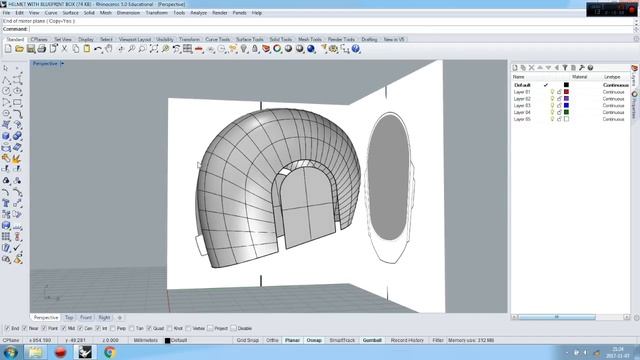The width and height of the screenshot is (640, 360).
Task: Click the Zoom Extents icon
Action: coord(154,49)
